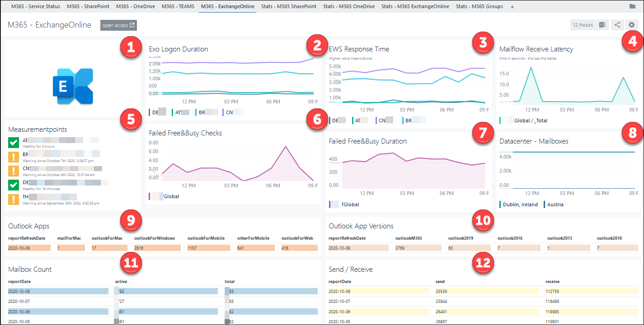This screenshot has width=644, height=325.
Task: Export the dashboard to Excel
Action: tap(602, 25)
